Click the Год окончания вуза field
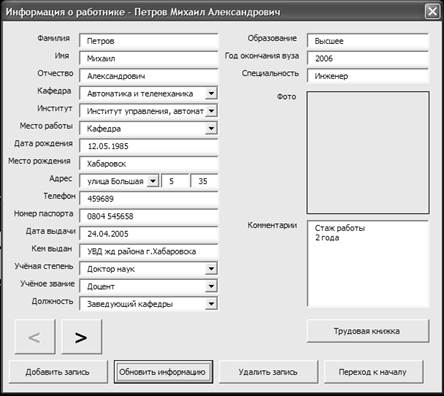This screenshot has width=444, height=396. click(368, 58)
